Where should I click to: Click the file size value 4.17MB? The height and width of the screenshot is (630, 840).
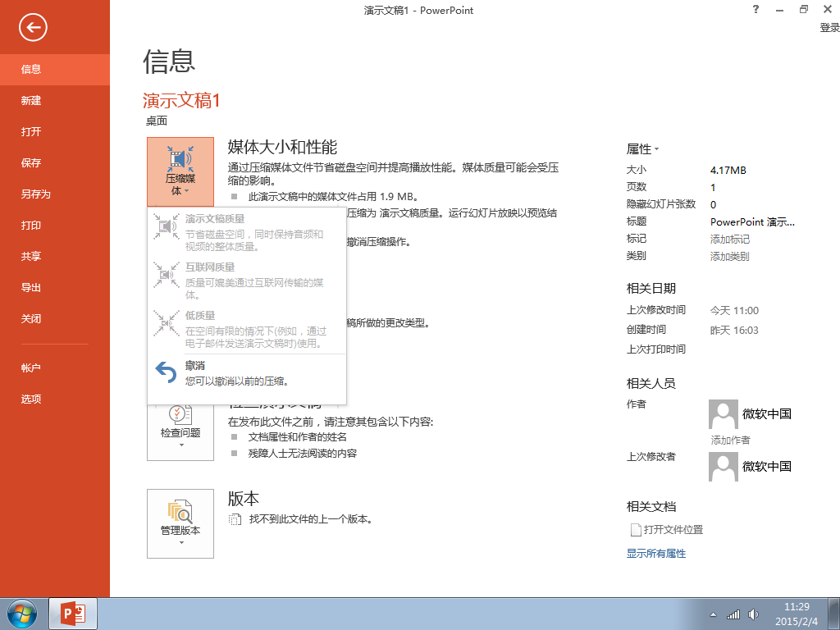(x=728, y=171)
